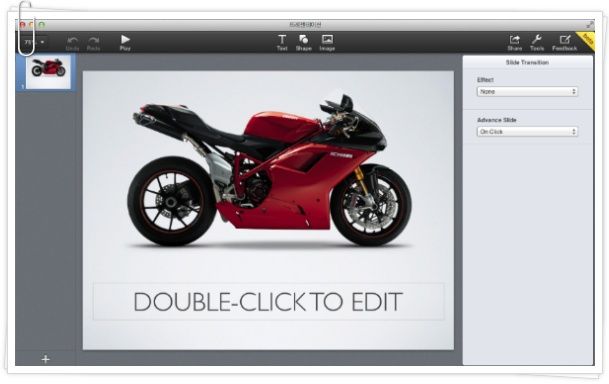Click the yellow minimize window button
This screenshot has height=384, width=609.
[32, 25]
